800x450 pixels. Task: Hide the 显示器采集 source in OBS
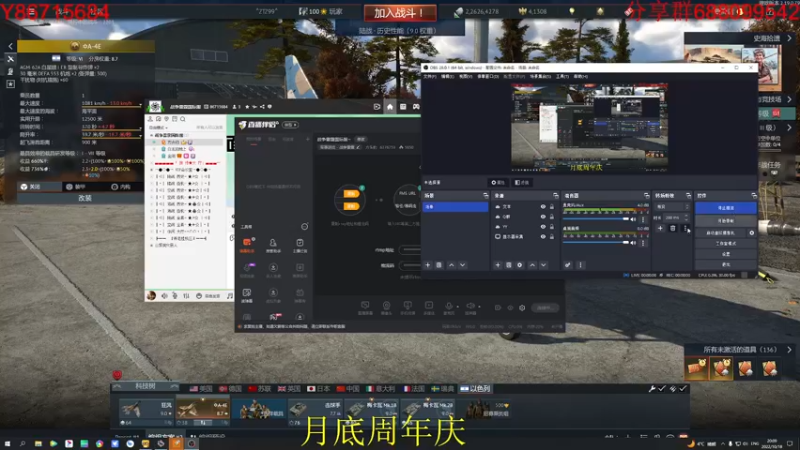click(x=543, y=237)
